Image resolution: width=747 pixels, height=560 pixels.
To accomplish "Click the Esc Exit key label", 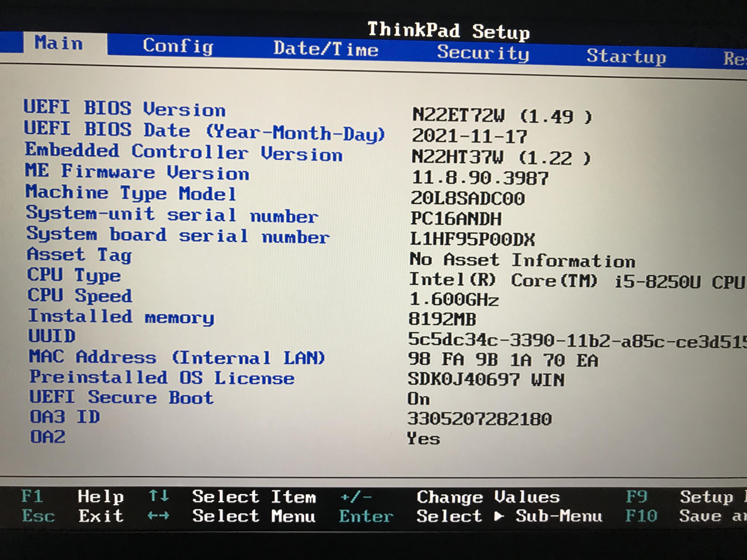I will [x=38, y=516].
